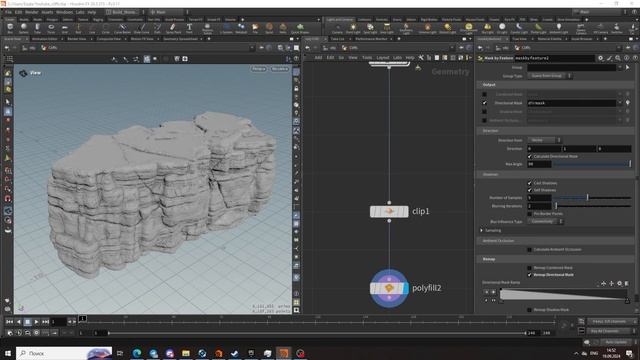Jump to first frame in playbar
Viewport: 640px width, 360px height.
coord(9,322)
